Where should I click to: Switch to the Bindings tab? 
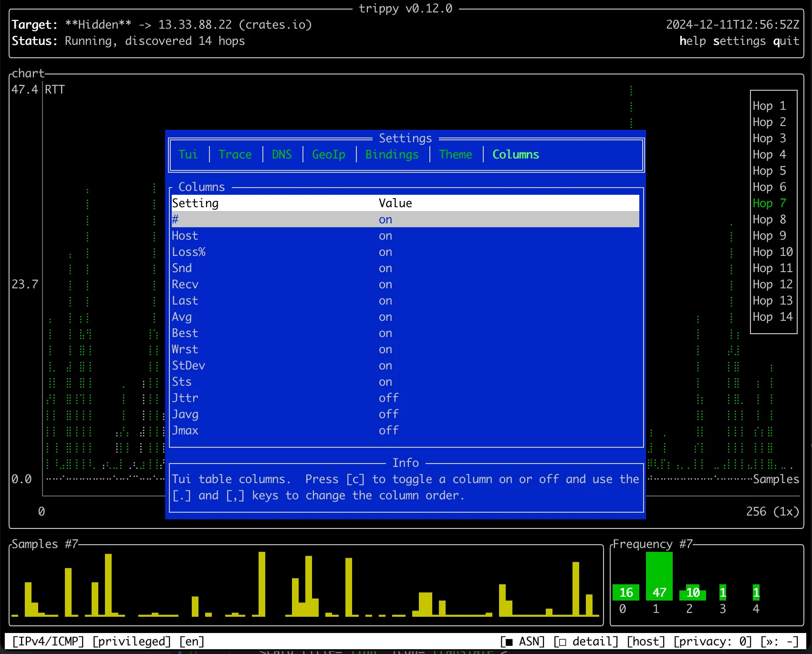point(392,155)
